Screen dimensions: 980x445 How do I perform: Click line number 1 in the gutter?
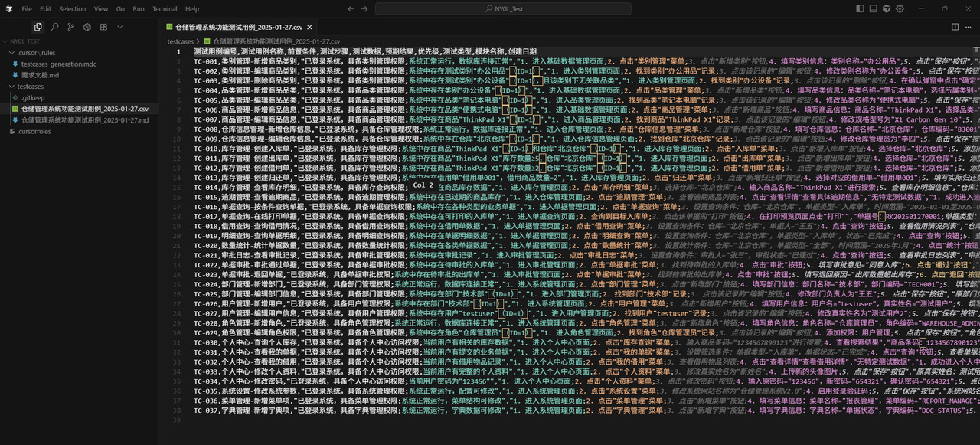(179, 52)
